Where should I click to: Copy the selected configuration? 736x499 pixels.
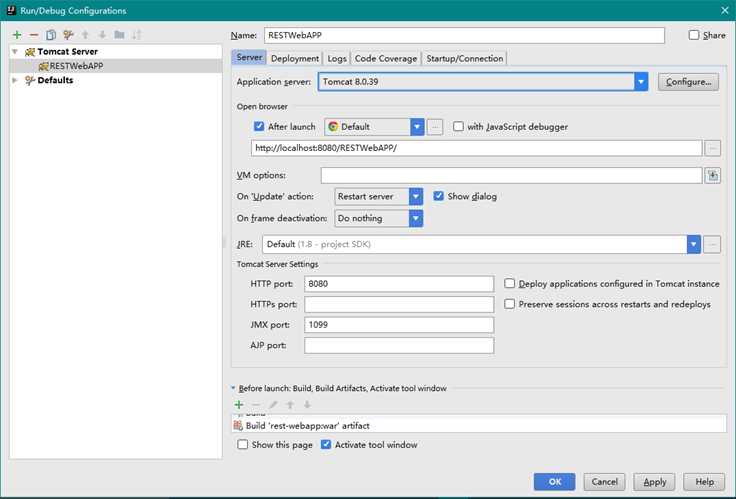tap(51, 35)
